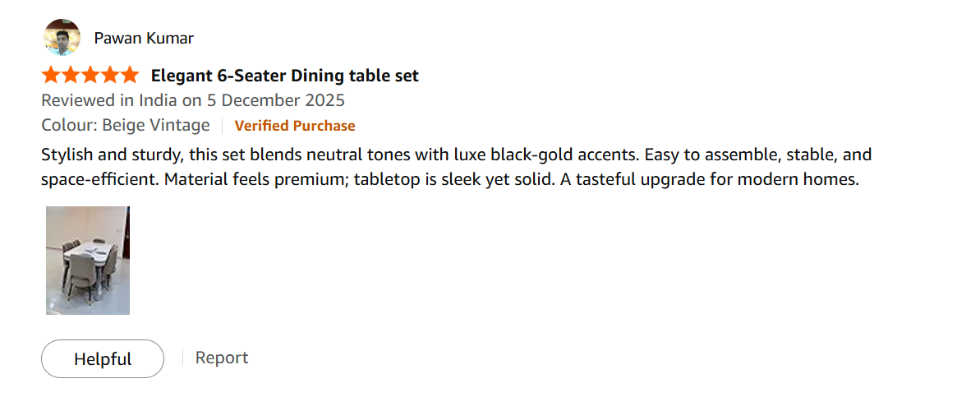980x397 pixels.
Task: Click the third (middle) rating star
Action: (x=90, y=76)
